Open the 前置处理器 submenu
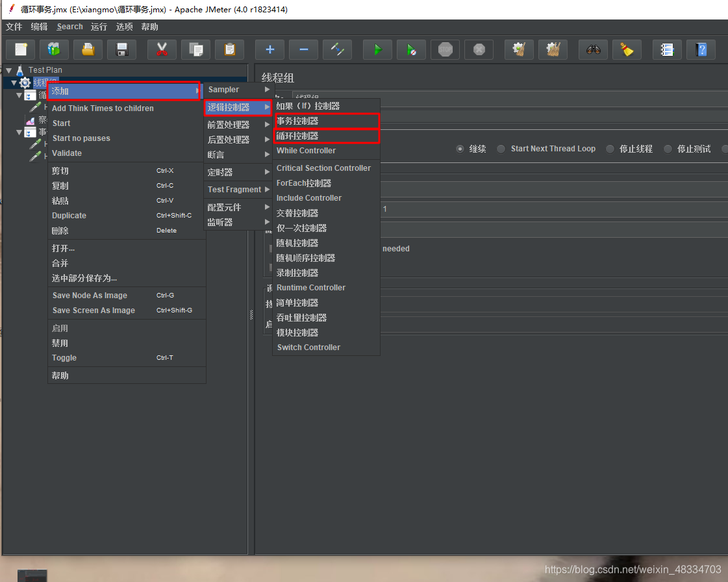Screen dimensions: 728x582 (238, 125)
